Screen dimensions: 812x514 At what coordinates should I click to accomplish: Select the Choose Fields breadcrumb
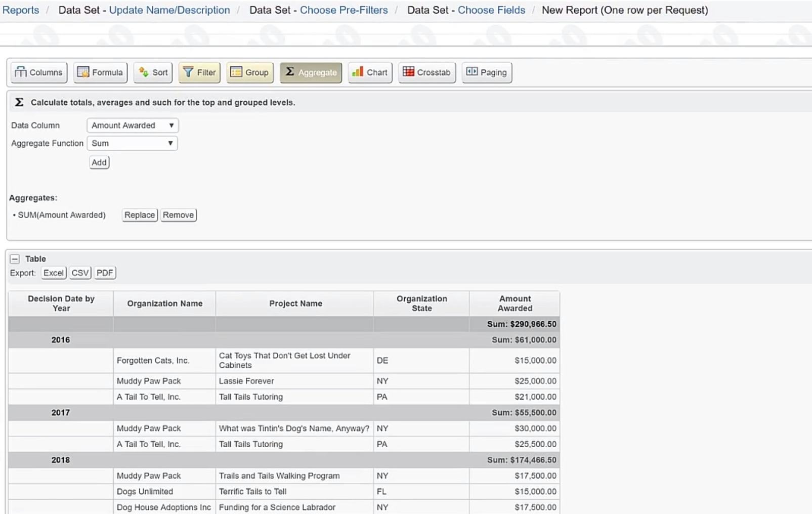(491, 10)
